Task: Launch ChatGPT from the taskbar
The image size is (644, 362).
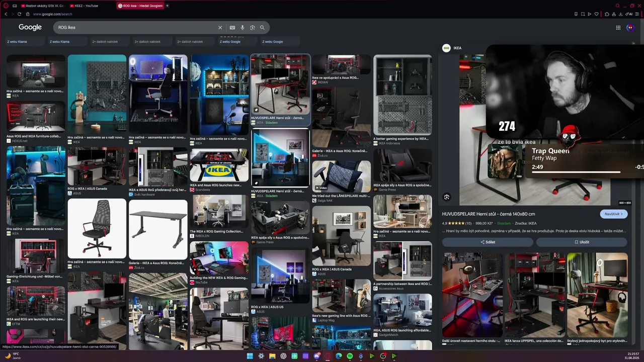Action: click(283, 356)
